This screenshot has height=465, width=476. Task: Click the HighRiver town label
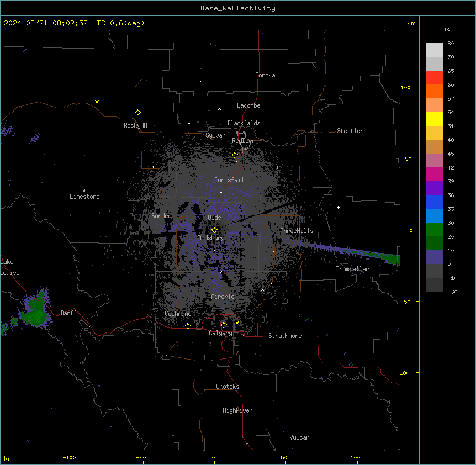[237, 410]
